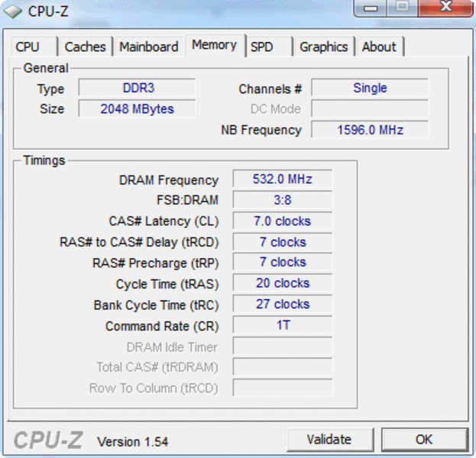
Task: Click the empty DRAM Idle Timer field
Action: click(x=283, y=346)
